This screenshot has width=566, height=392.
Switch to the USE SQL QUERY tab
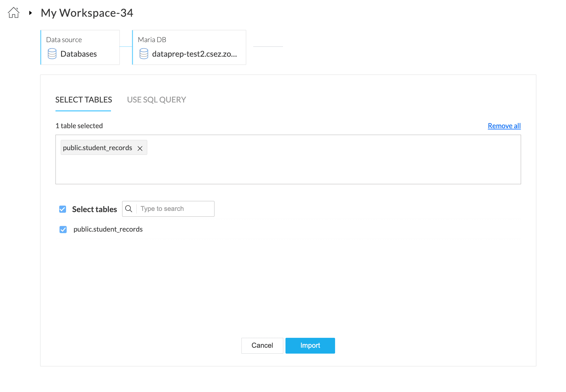157,100
